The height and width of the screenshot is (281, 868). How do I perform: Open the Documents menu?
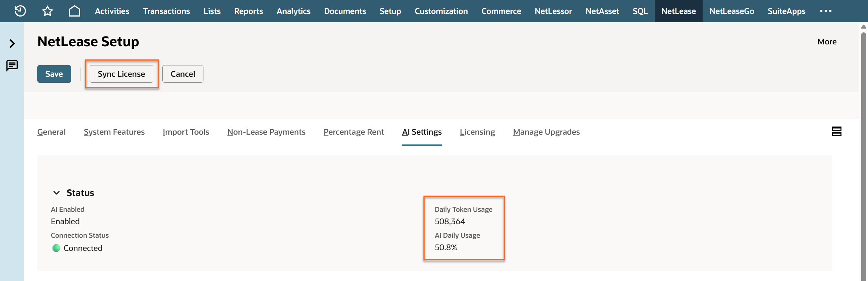pos(345,11)
